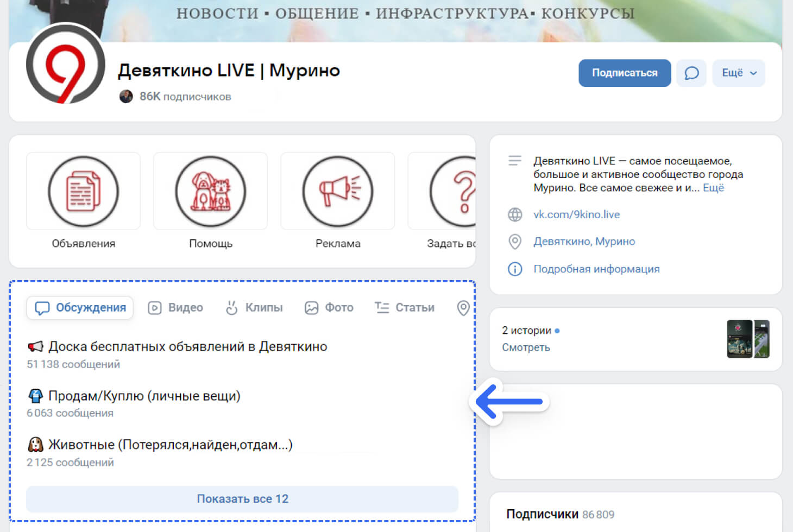
Task: Click the Смотреть stories link
Action: click(526, 347)
